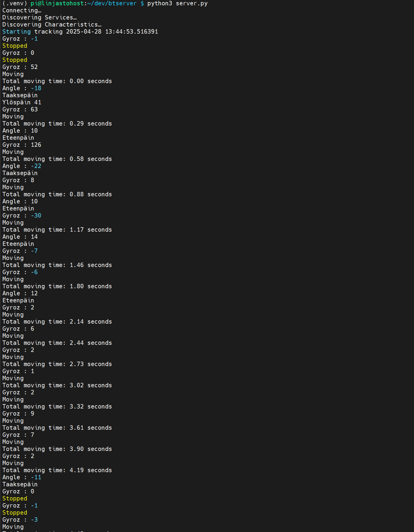This screenshot has width=414, height=532.
Task: Click the Angle : -11 value
Action: pyautogui.click(x=36, y=477)
